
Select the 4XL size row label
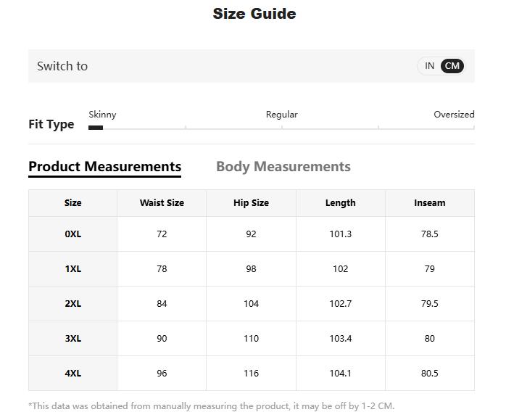(x=72, y=374)
